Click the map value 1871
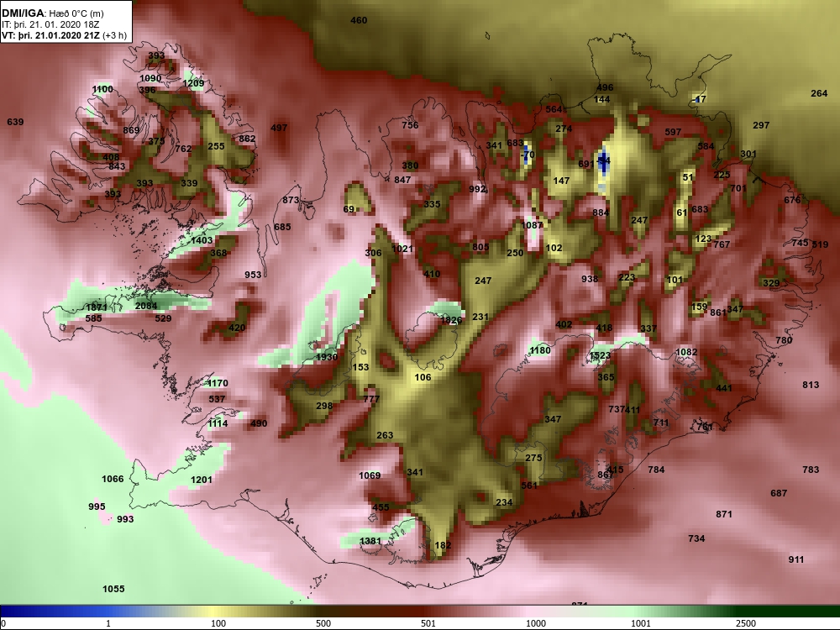 click(x=97, y=307)
